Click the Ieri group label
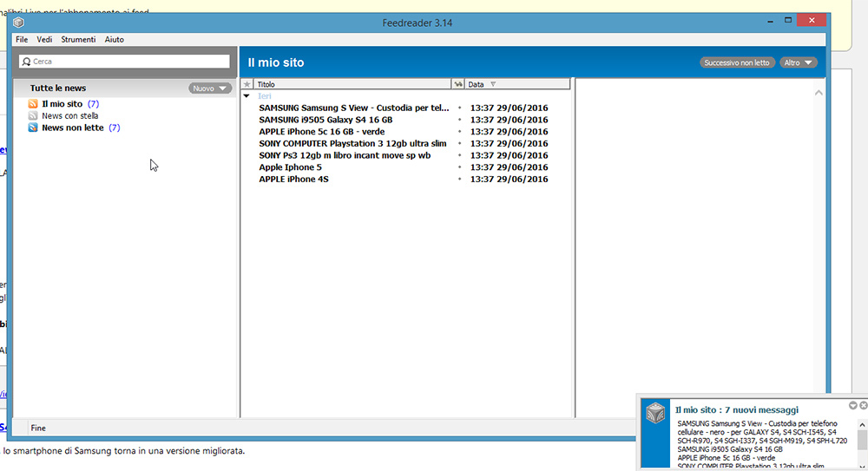This screenshot has height=471, width=868. (264, 95)
